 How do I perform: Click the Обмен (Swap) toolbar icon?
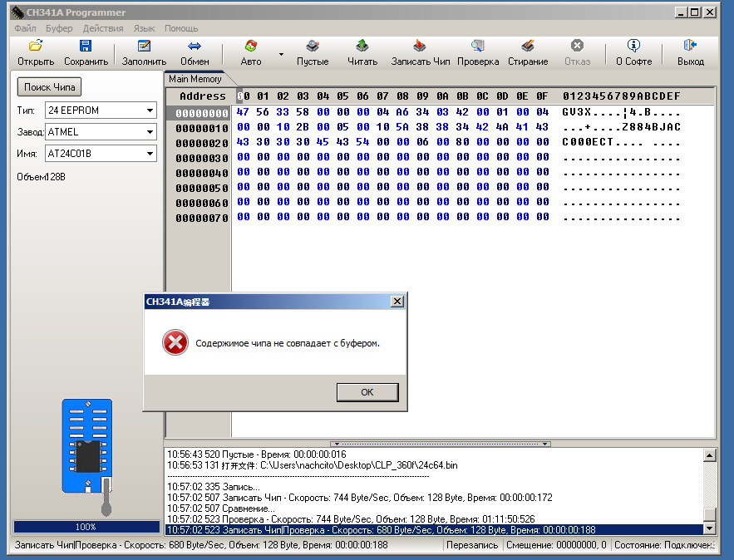click(195, 47)
